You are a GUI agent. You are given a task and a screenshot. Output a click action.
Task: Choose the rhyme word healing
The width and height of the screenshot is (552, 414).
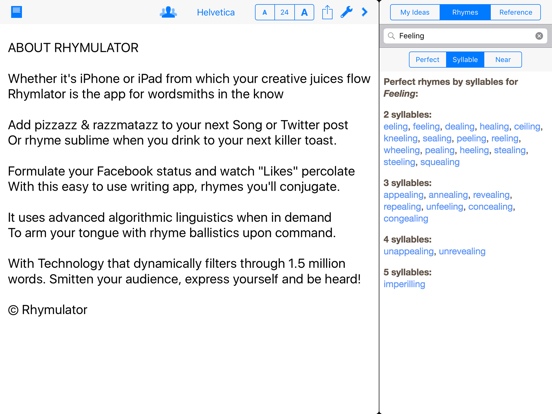[494, 126]
